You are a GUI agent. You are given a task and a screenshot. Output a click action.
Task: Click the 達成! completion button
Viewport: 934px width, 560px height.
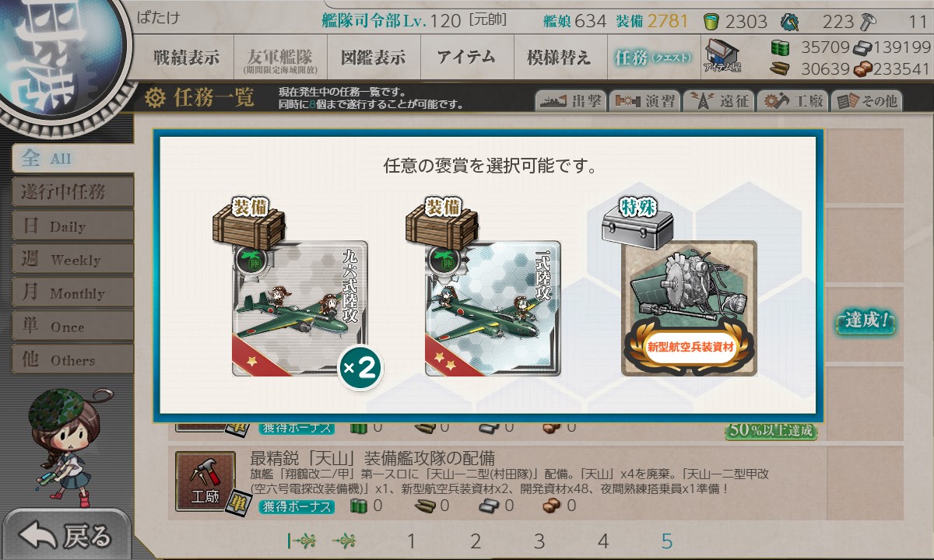pos(865,321)
